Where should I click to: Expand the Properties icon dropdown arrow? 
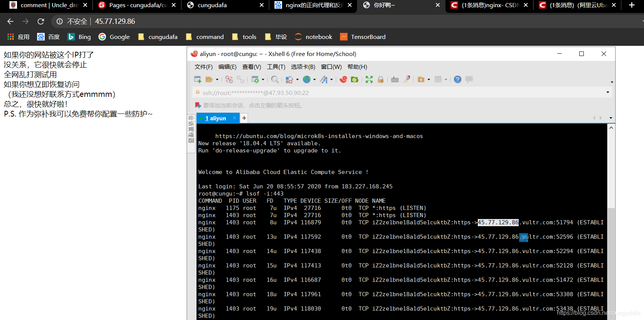pyautogui.click(x=263, y=79)
